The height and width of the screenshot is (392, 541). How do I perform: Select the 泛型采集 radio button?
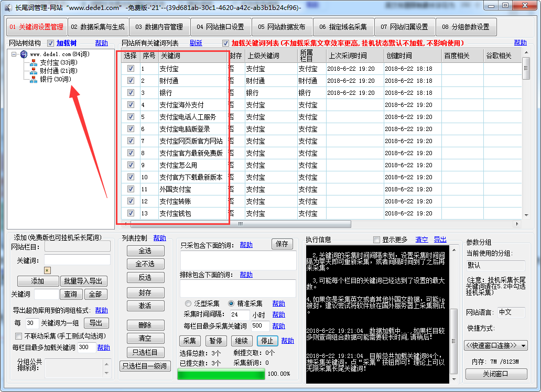188,303
